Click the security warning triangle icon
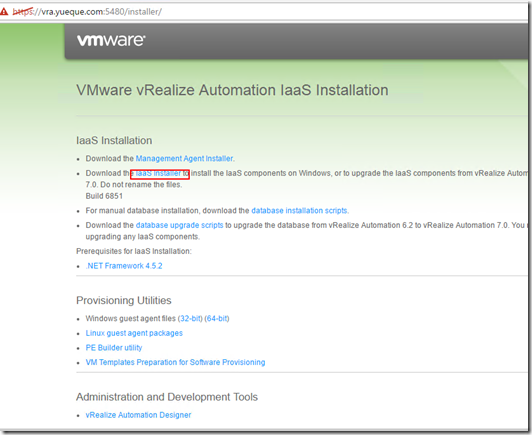This screenshot has width=532, height=435. coord(4,12)
